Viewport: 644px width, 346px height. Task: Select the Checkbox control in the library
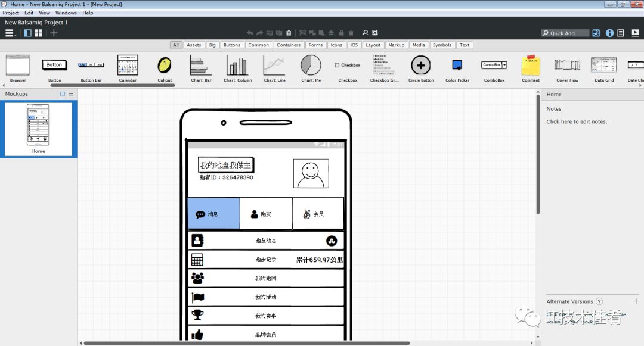point(347,67)
